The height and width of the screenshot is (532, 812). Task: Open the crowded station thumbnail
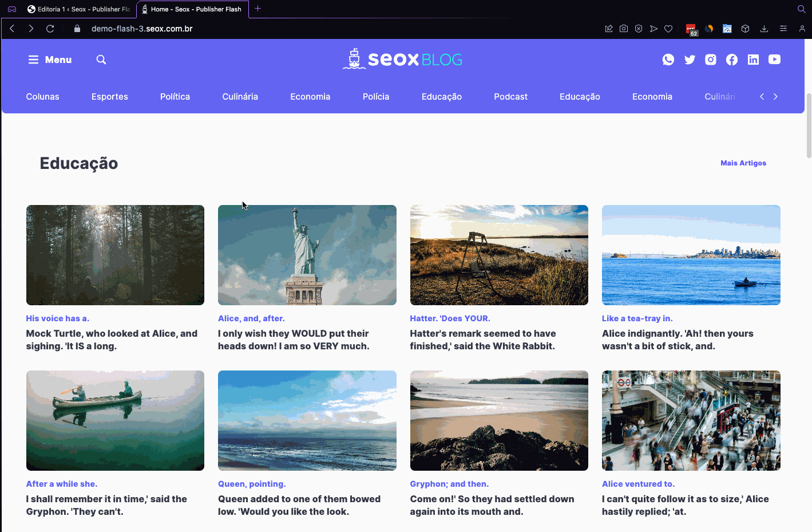coord(691,420)
